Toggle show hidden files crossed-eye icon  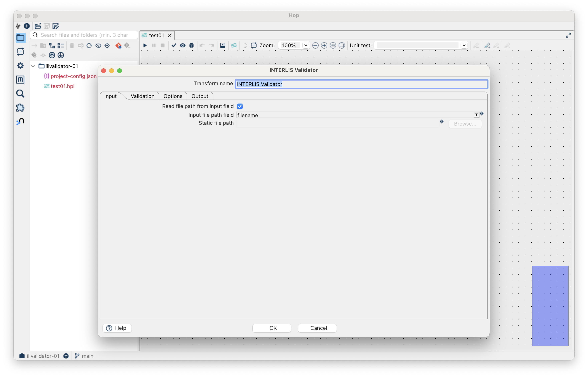[98, 46]
